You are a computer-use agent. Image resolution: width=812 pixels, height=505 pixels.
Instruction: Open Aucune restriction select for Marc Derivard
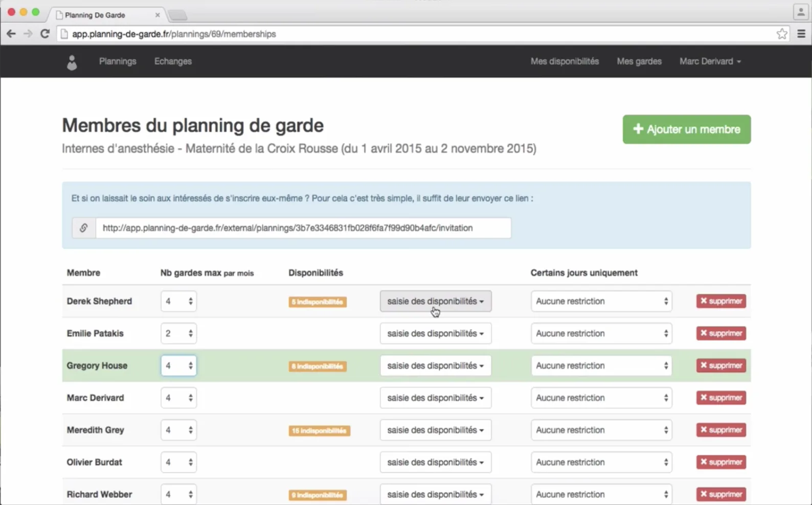tap(601, 398)
